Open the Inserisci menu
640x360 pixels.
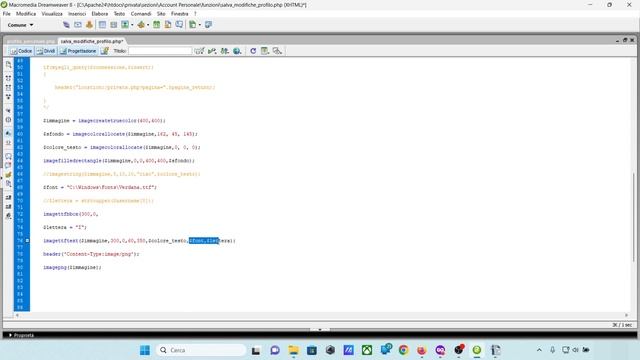(77, 13)
